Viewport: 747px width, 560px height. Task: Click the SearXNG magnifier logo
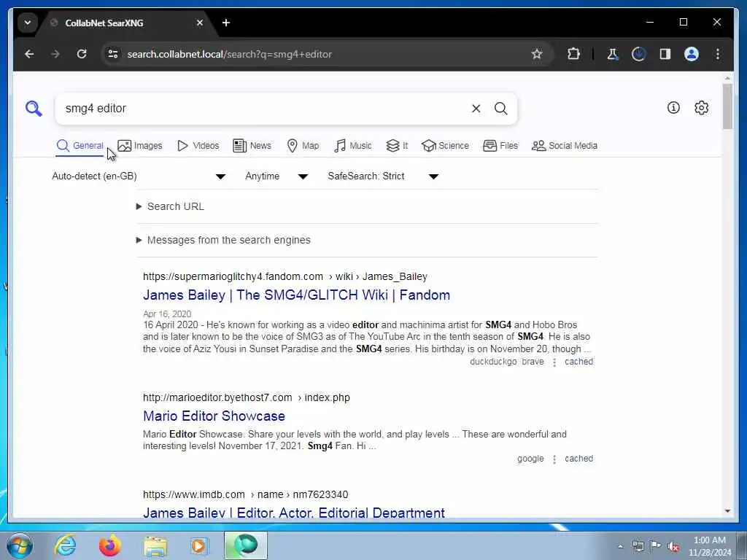point(34,109)
